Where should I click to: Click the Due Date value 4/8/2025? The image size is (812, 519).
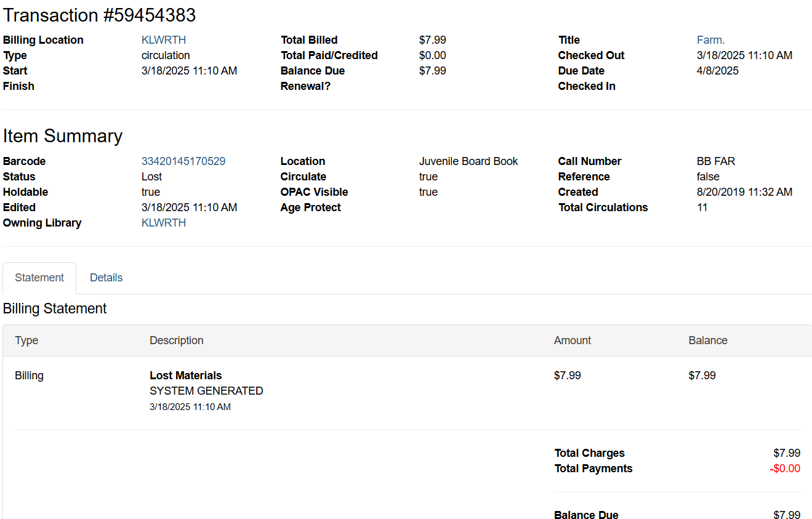(x=717, y=71)
